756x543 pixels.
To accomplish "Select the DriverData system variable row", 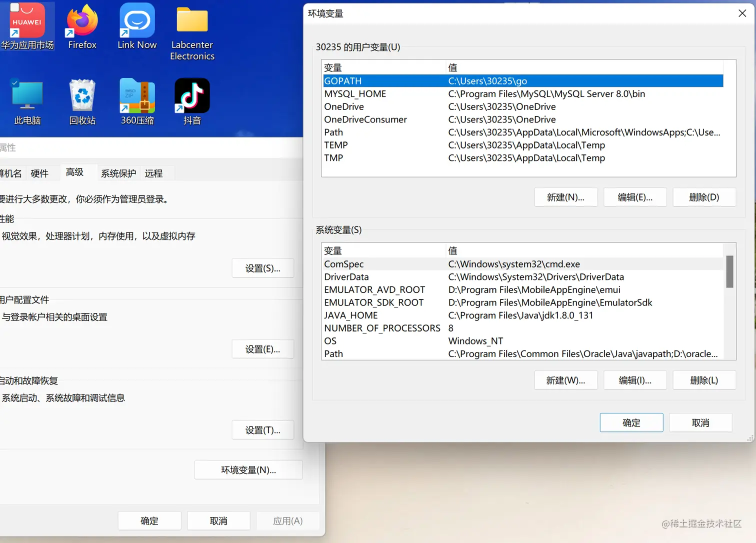I will 523,276.
